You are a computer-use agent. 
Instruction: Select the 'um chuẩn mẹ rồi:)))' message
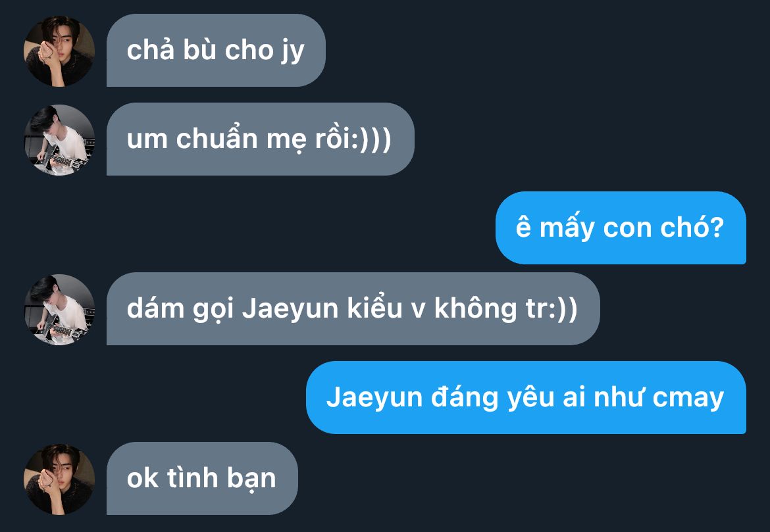pyautogui.click(x=260, y=139)
